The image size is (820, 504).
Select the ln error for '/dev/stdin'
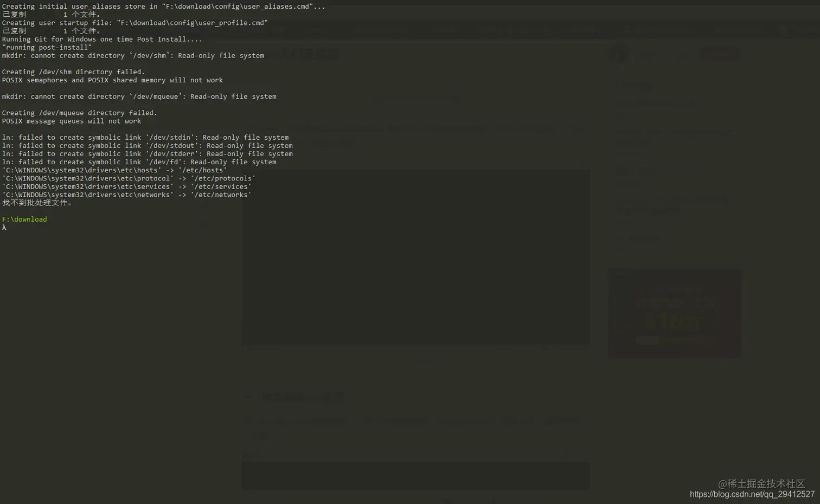point(145,137)
